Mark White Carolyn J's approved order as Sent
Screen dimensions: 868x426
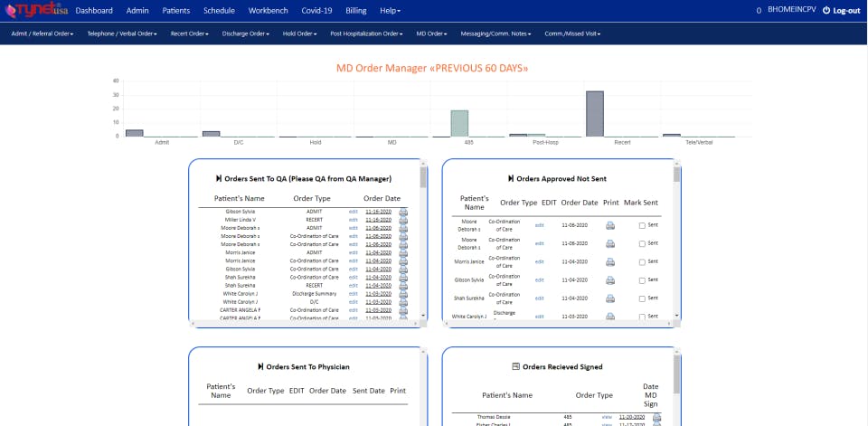642,317
